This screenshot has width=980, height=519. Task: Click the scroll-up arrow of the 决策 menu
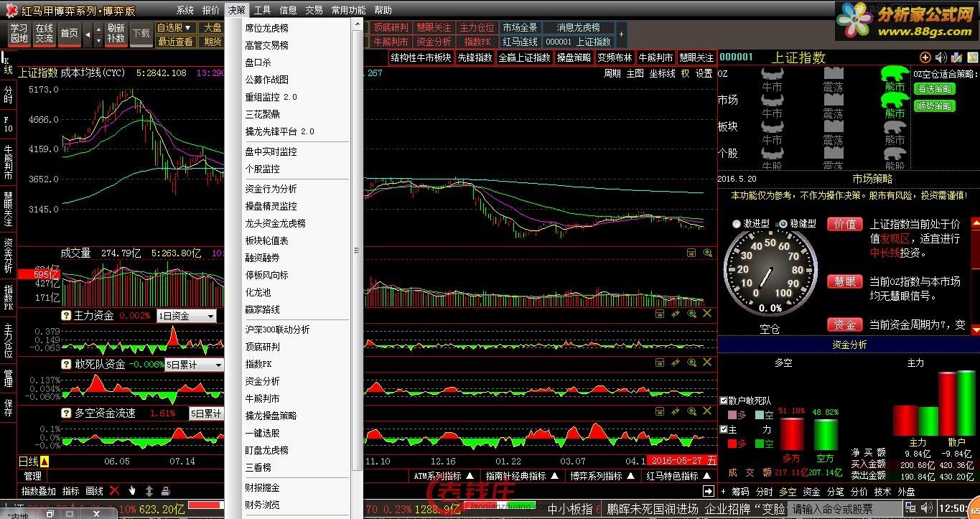pyautogui.click(x=358, y=24)
